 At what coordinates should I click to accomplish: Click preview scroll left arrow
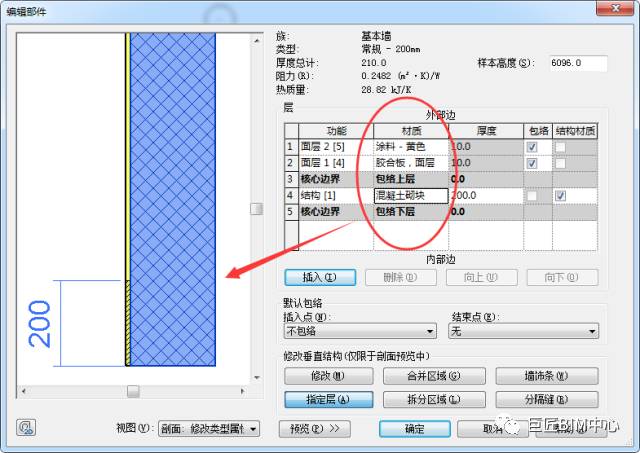[x=24, y=391]
